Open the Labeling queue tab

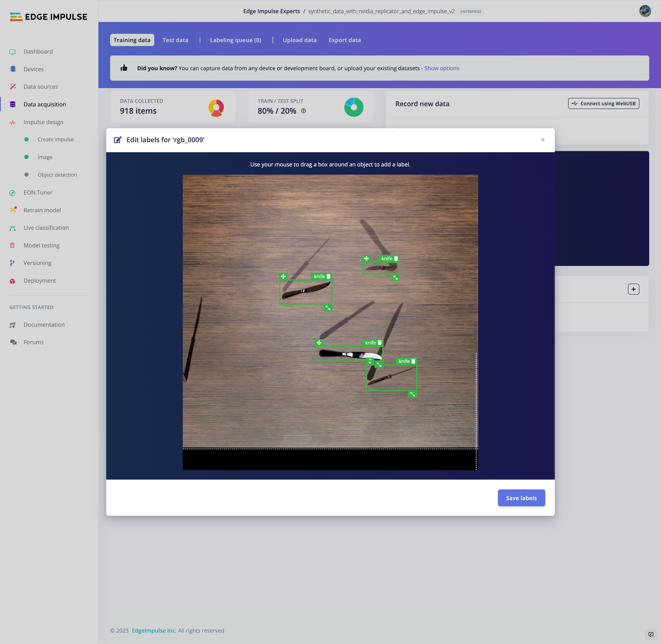(x=235, y=40)
